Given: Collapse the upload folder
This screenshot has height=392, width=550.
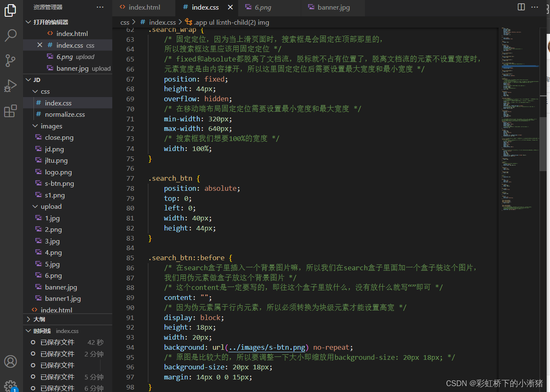Looking at the screenshot, I should (67, 206).
